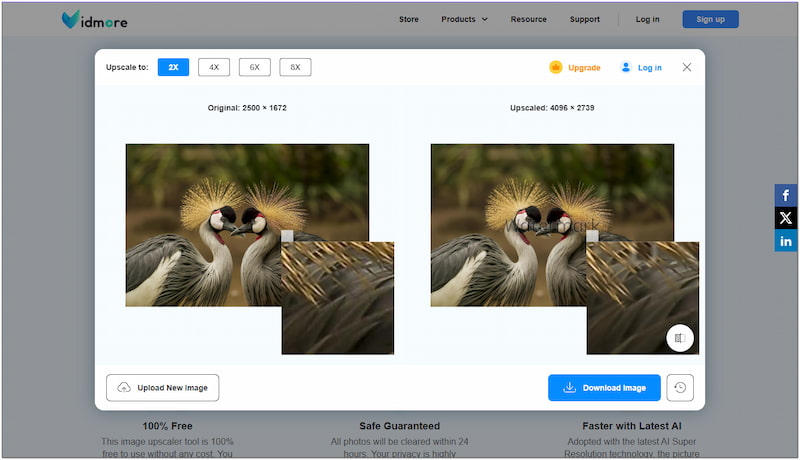
Task: Select the 2X upscale option
Action: tap(173, 67)
